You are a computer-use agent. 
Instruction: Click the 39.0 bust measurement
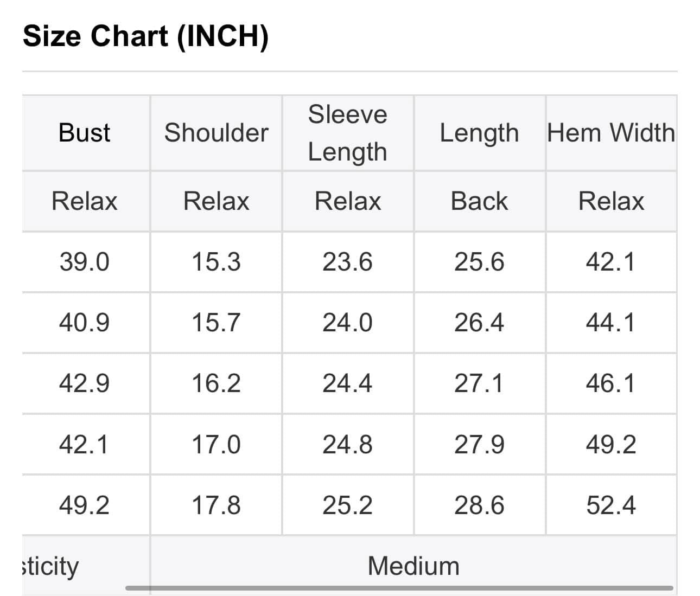(x=84, y=262)
